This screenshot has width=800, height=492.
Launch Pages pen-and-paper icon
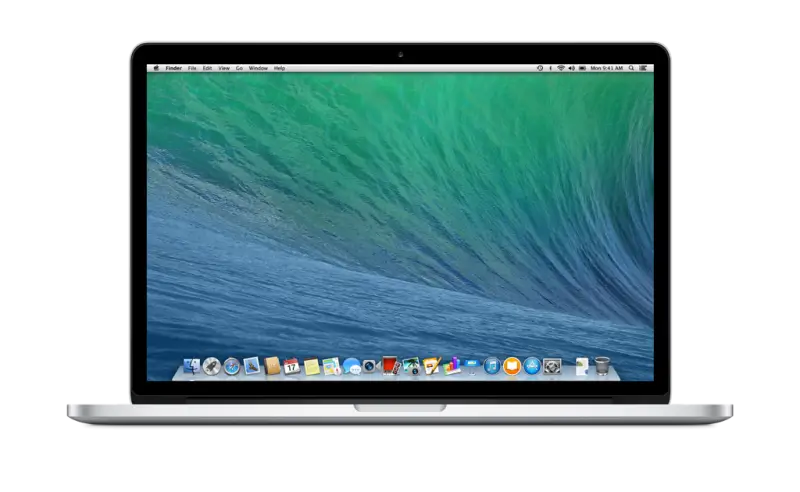click(x=432, y=365)
